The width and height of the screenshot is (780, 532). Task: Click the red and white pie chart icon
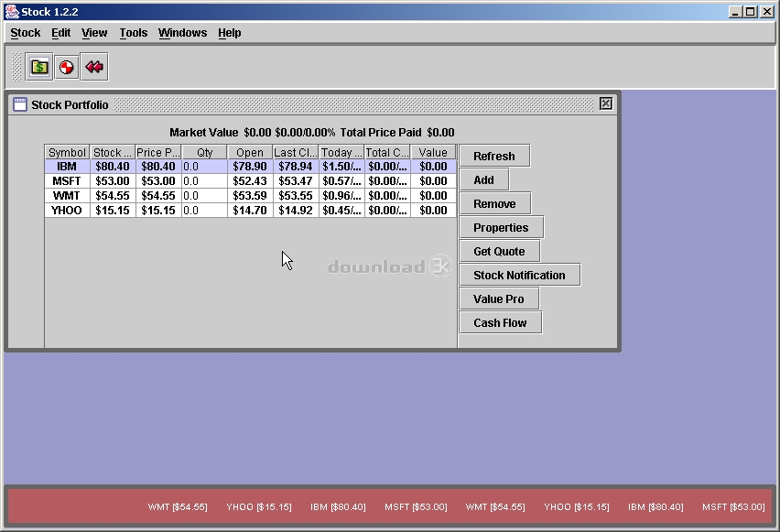(67, 67)
